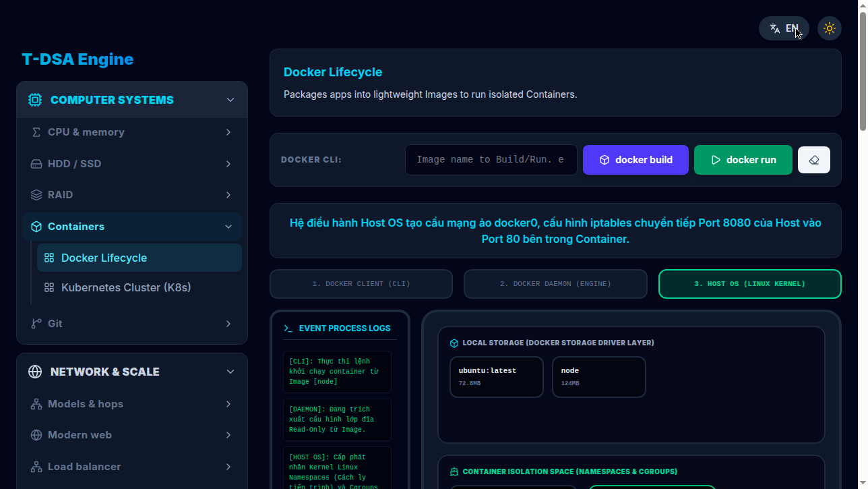
Task: Click the Kubernetes Cluster grid icon
Action: 49,287
